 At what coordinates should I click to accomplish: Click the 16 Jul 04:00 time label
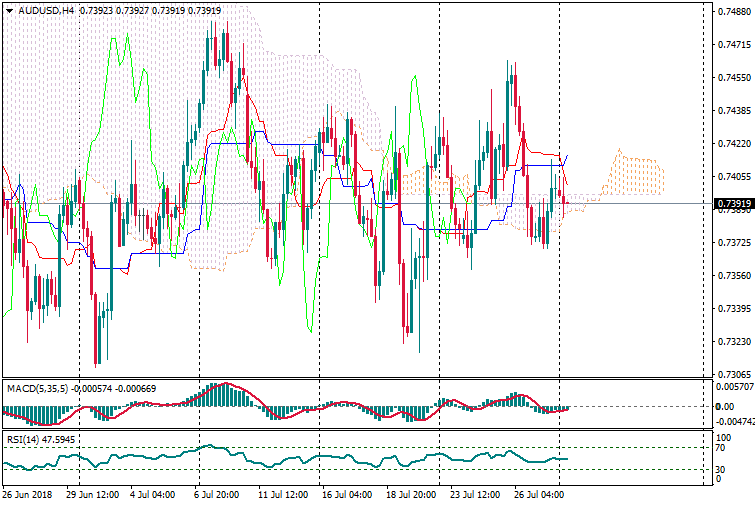[x=346, y=494]
